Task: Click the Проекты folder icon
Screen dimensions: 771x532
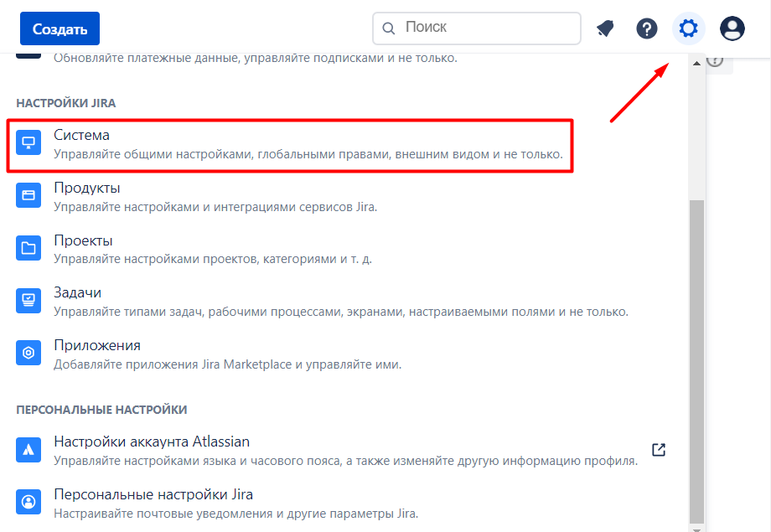Action: pyautogui.click(x=28, y=249)
